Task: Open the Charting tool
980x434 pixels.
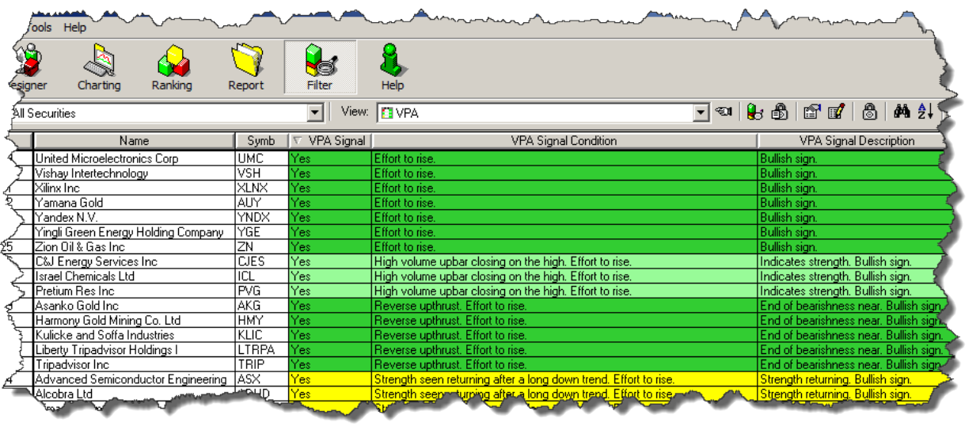Action: (x=99, y=68)
